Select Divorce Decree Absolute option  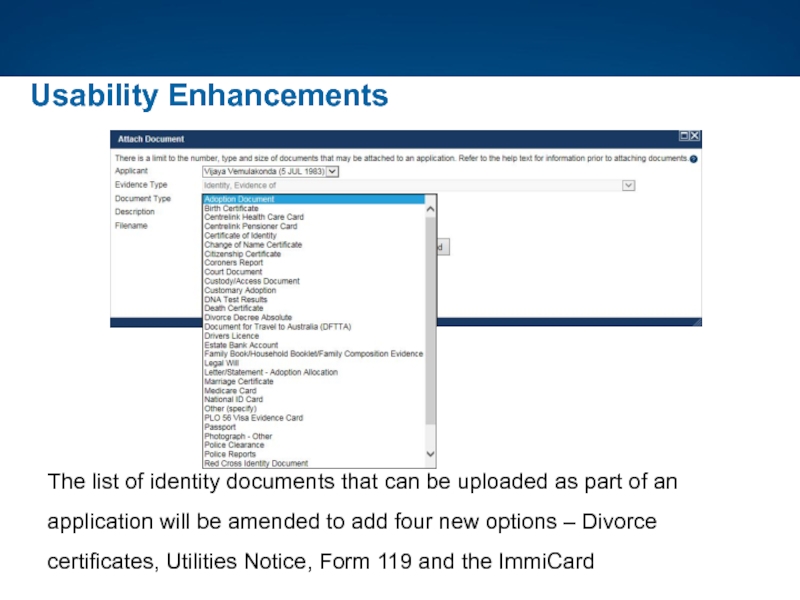(248, 318)
